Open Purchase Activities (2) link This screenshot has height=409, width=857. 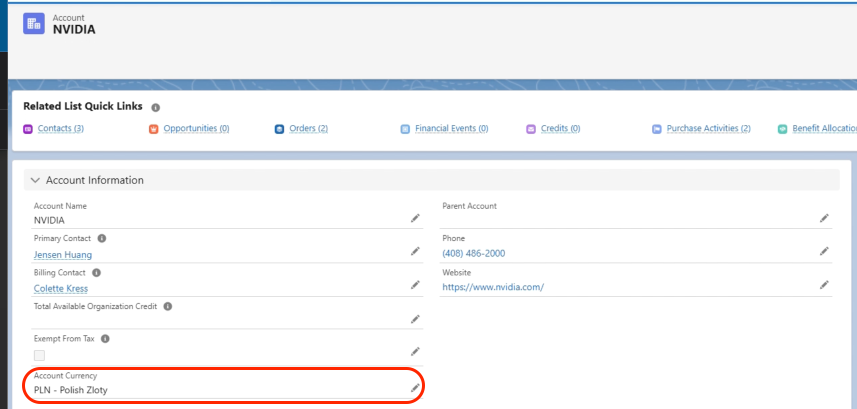click(708, 128)
